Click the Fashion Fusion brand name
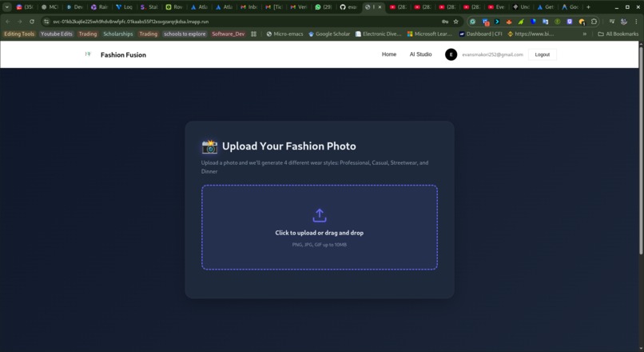 [x=123, y=54]
